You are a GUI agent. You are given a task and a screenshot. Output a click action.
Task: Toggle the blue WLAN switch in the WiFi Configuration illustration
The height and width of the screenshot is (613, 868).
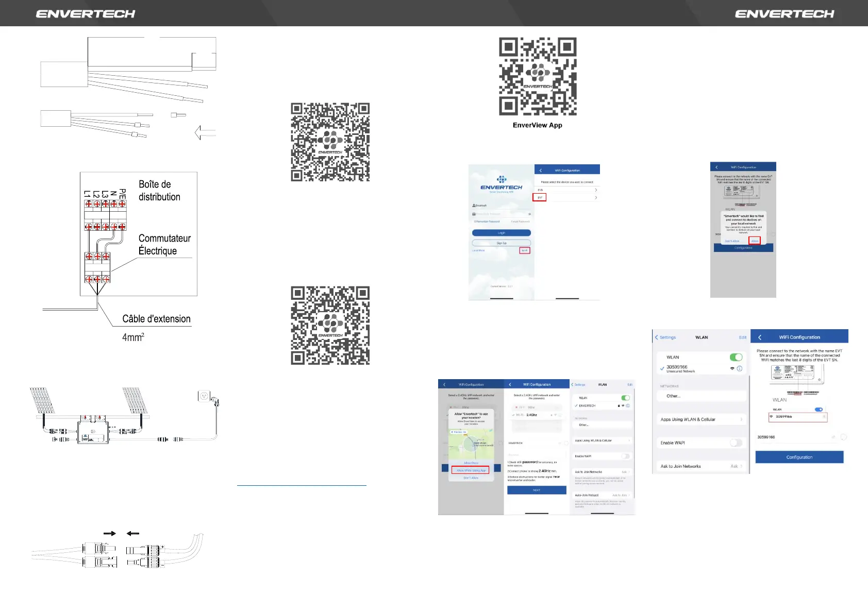tap(819, 410)
